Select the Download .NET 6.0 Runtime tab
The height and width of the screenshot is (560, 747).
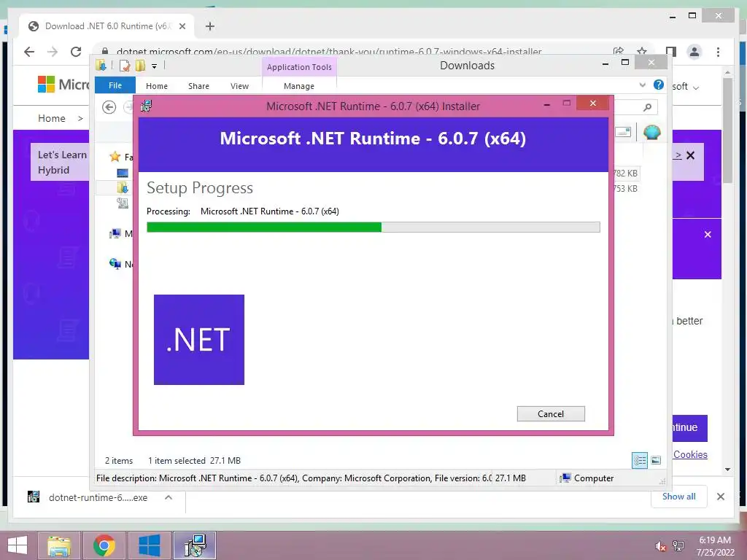point(107,26)
